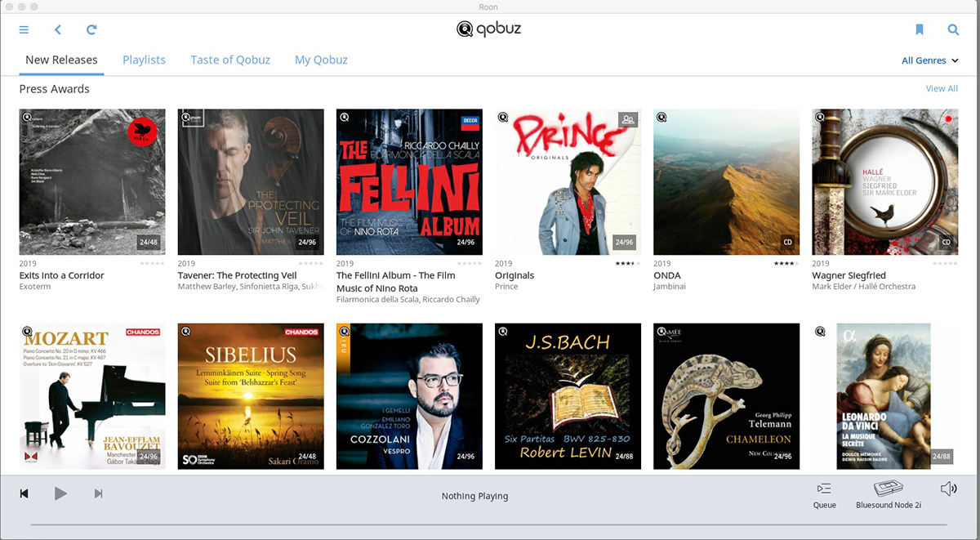Open Matthew Barley, Sinfonietta Riga artist line
Viewport: 980px width, 540px height.
251,287
